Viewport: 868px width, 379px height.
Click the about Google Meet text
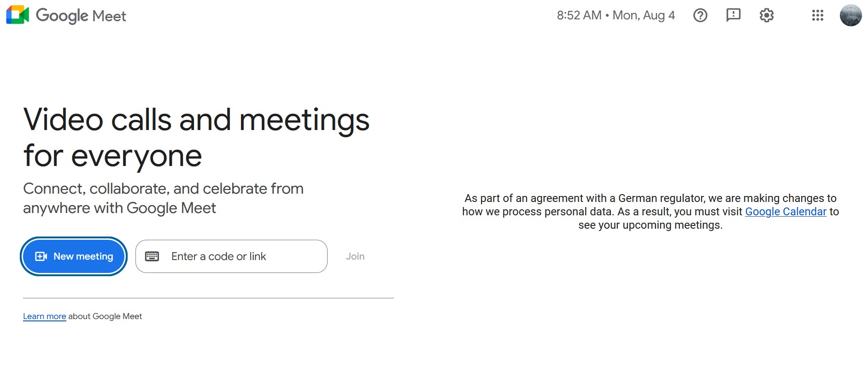tap(105, 316)
